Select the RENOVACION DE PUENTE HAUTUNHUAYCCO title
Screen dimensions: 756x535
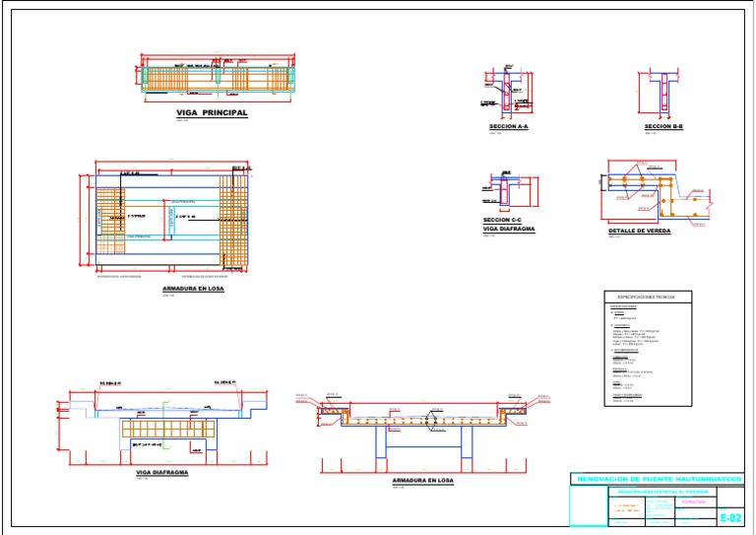659,480
